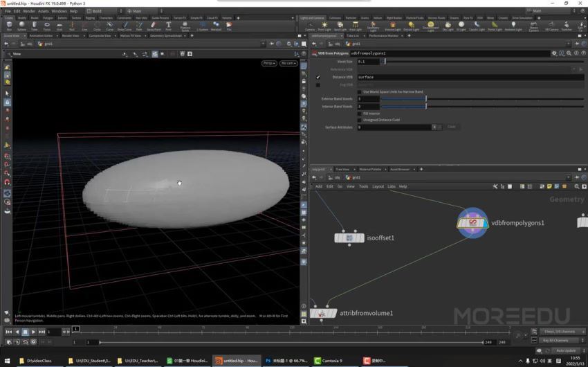Open network editor Labs menu
Image resolution: width=588 pixels, height=367 pixels.
coord(392,186)
